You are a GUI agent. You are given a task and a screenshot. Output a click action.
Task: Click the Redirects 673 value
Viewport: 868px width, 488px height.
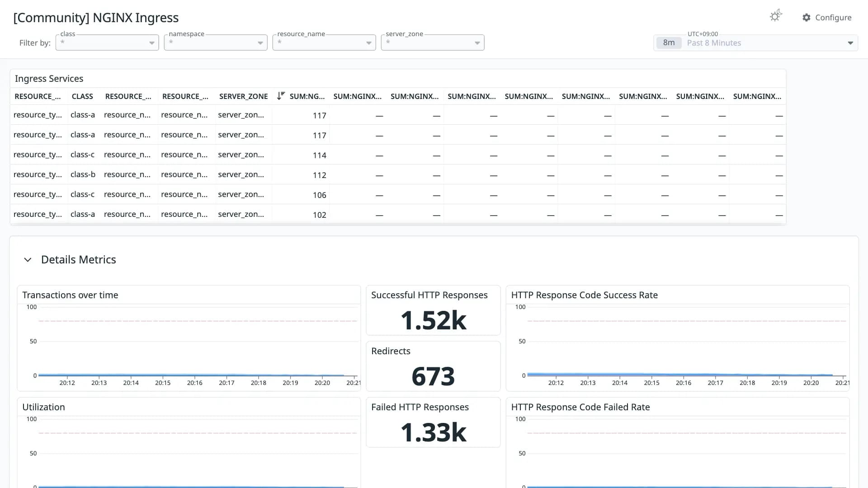[433, 376]
